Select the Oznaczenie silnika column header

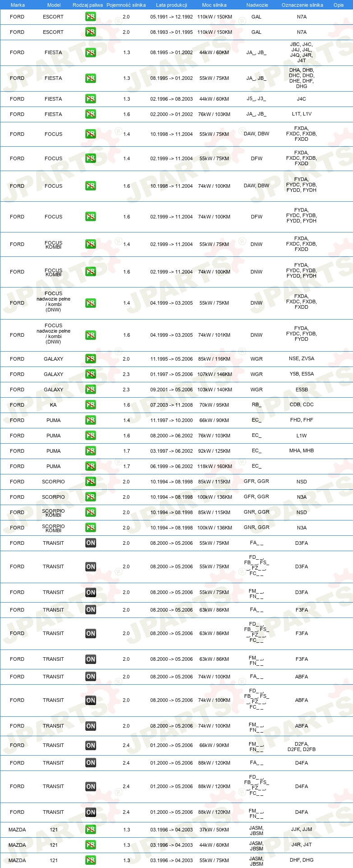coord(302,5)
